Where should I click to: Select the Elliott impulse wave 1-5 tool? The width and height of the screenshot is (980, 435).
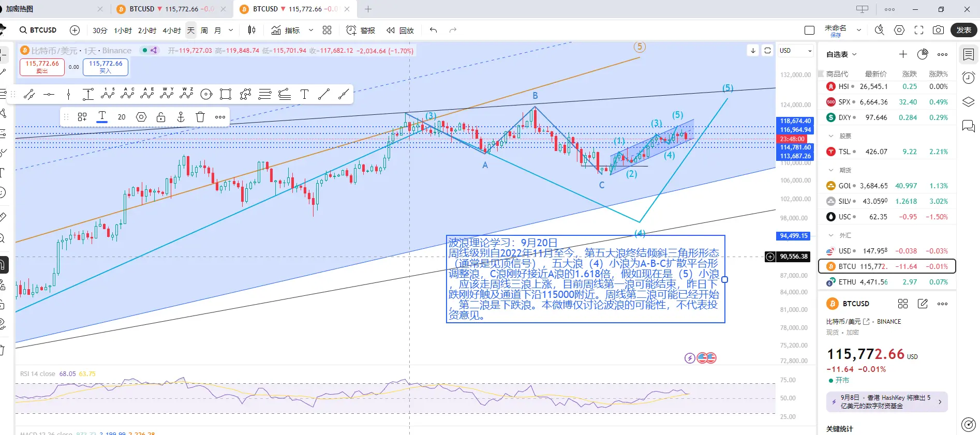[x=108, y=94]
